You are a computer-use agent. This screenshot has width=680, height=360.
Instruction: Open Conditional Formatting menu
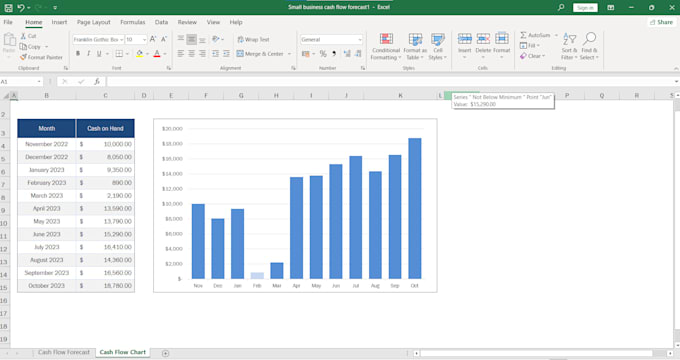(x=386, y=46)
